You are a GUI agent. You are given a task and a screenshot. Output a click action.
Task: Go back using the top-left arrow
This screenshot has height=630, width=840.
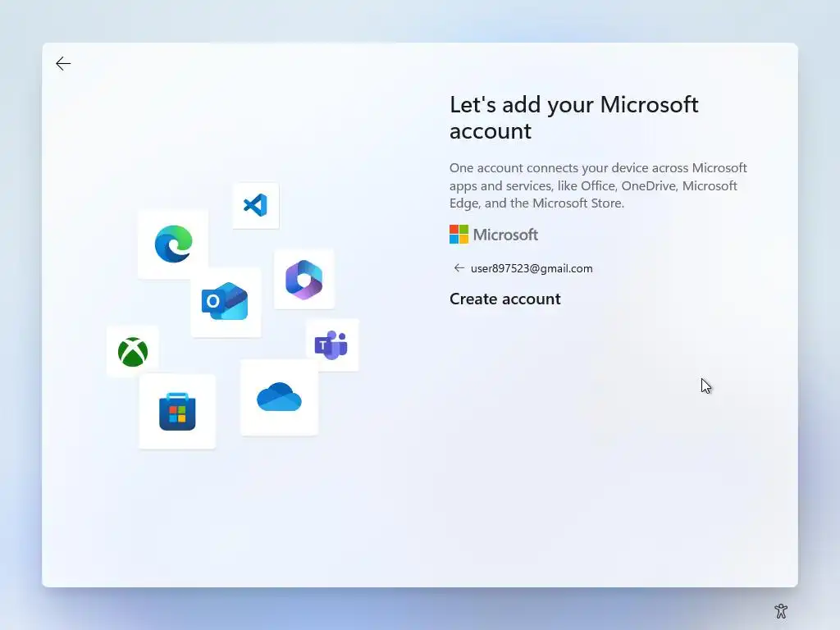pos(63,64)
